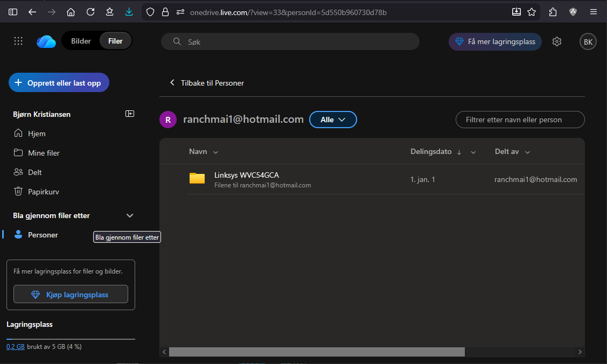Viewport: 607px width, 364px height.
Task: Click Opprett eller last opp button
Action: click(x=59, y=82)
